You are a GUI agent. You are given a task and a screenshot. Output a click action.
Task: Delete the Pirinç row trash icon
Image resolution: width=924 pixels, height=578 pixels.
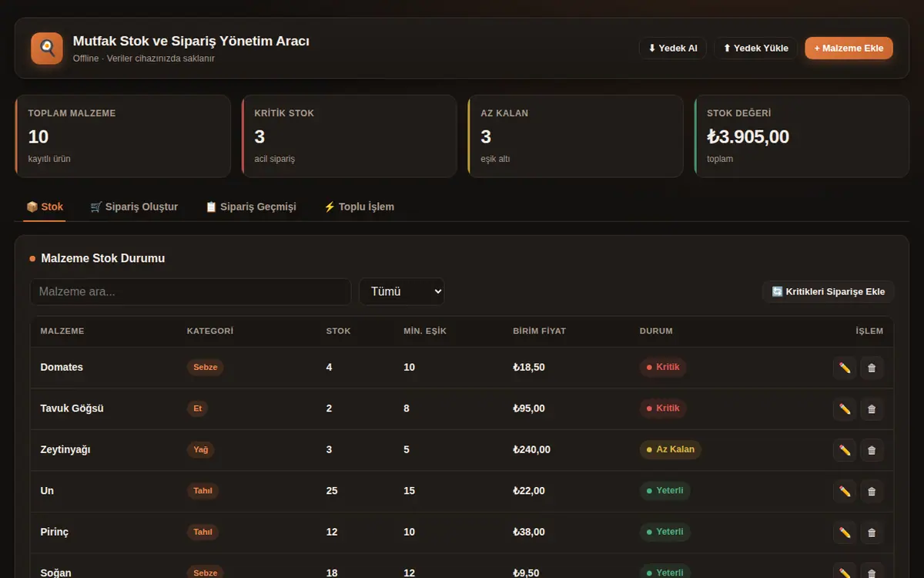(x=872, y=533)
